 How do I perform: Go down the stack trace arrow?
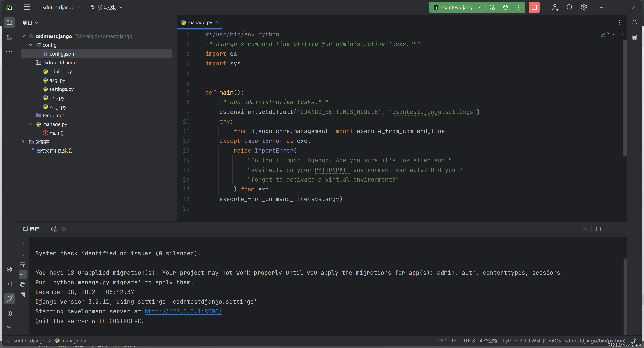tap(23, 254)
